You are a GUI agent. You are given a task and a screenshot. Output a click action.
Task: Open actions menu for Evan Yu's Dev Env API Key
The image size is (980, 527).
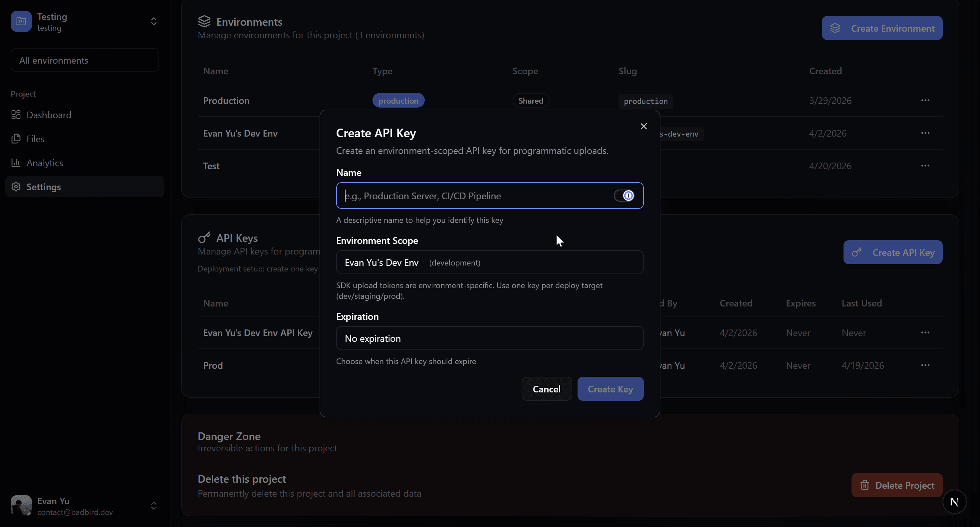coord(925,333)
